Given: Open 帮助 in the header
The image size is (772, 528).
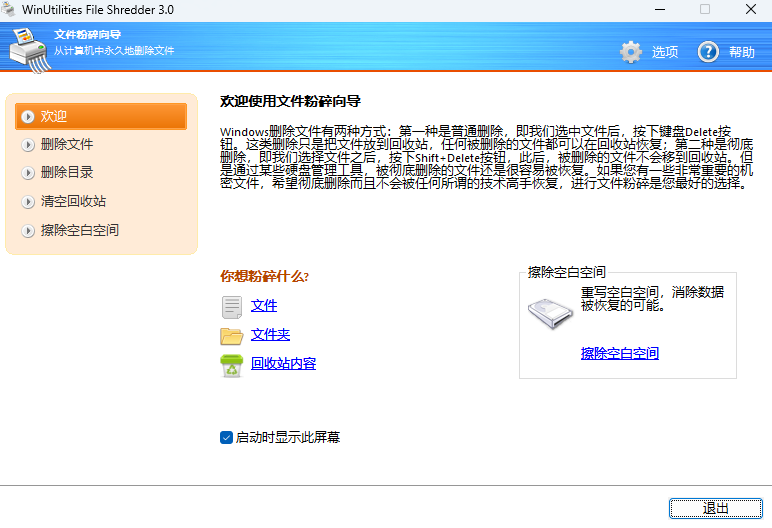Looking at the screenshot, I should pos(742,52).
